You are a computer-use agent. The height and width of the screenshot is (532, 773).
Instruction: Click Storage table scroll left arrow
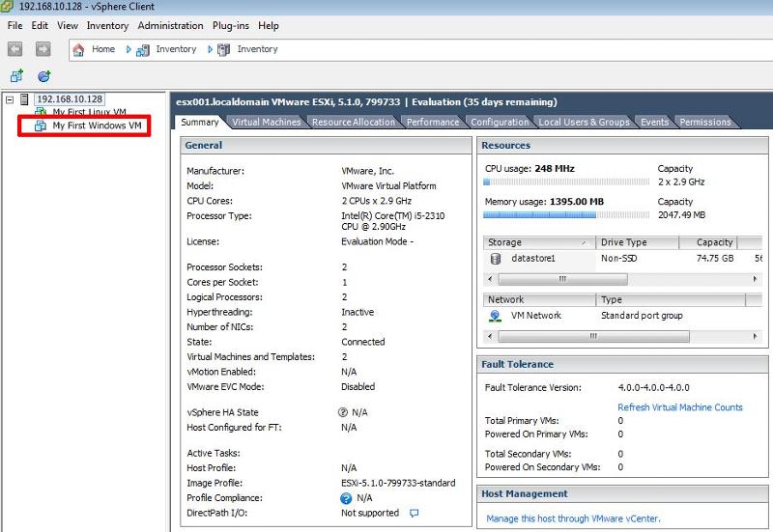point(490,279)
